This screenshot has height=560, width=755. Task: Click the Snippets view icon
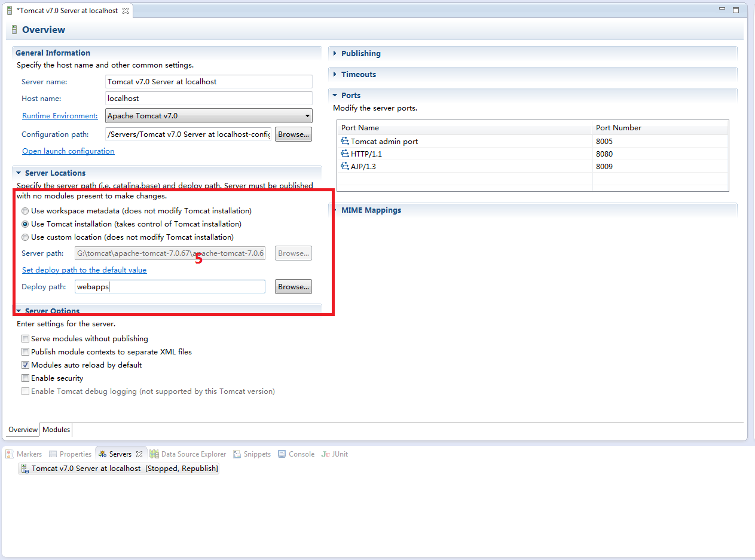(x=237, y=454)
